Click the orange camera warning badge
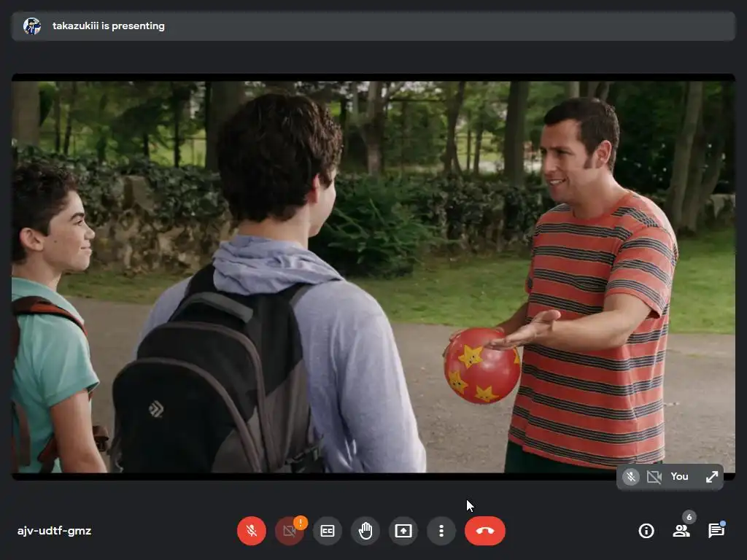Image resolution: width=747 pixels, height=560 pixels. 301,522
